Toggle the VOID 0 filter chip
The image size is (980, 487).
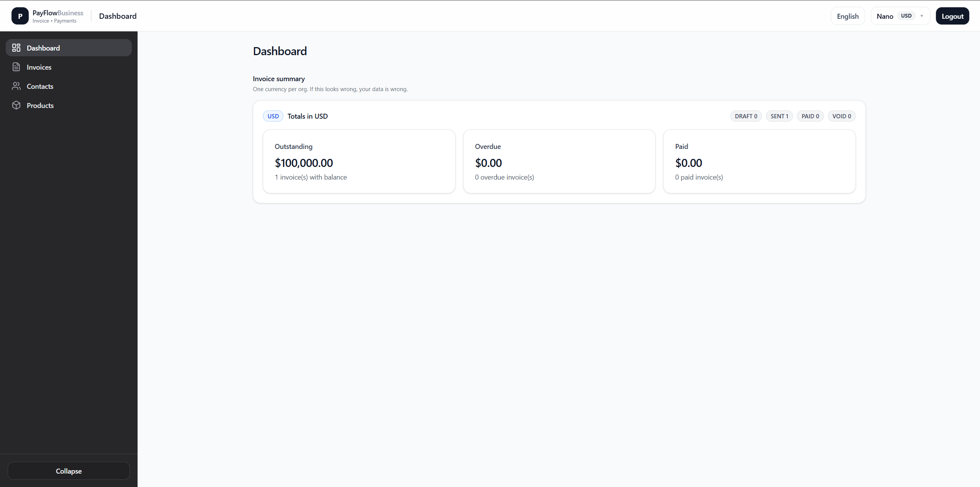click(x=841, y=116)
